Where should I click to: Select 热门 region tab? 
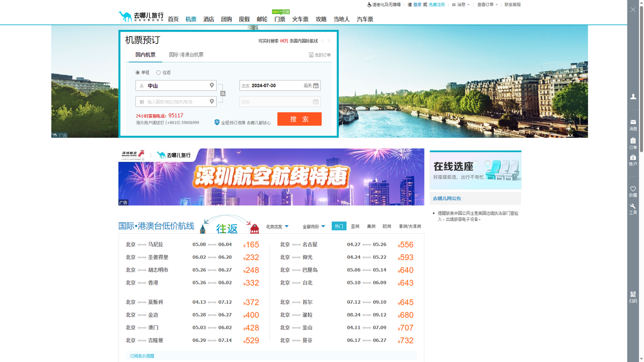click(339, 226)
